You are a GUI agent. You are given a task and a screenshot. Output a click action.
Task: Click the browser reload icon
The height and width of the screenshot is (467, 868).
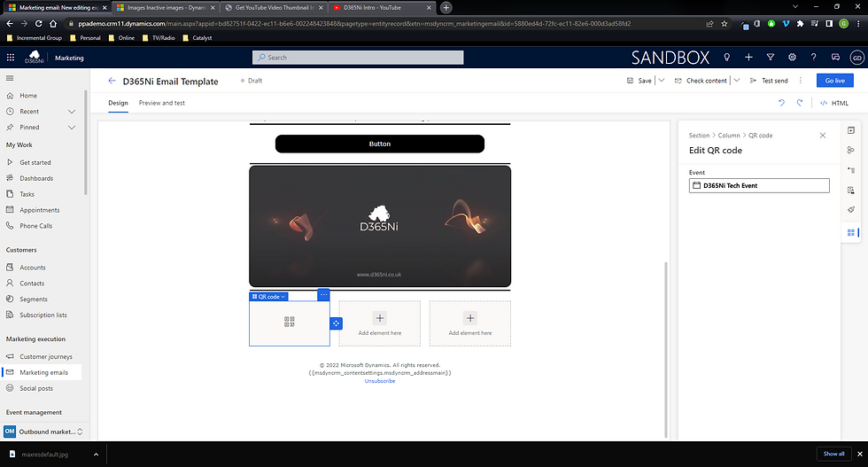[x=39, y=24]
